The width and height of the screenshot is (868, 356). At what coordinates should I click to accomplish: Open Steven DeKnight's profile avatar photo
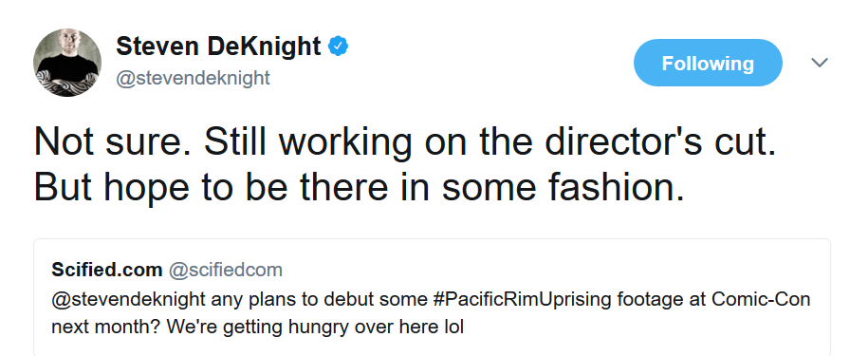click(x=67, y=62)
